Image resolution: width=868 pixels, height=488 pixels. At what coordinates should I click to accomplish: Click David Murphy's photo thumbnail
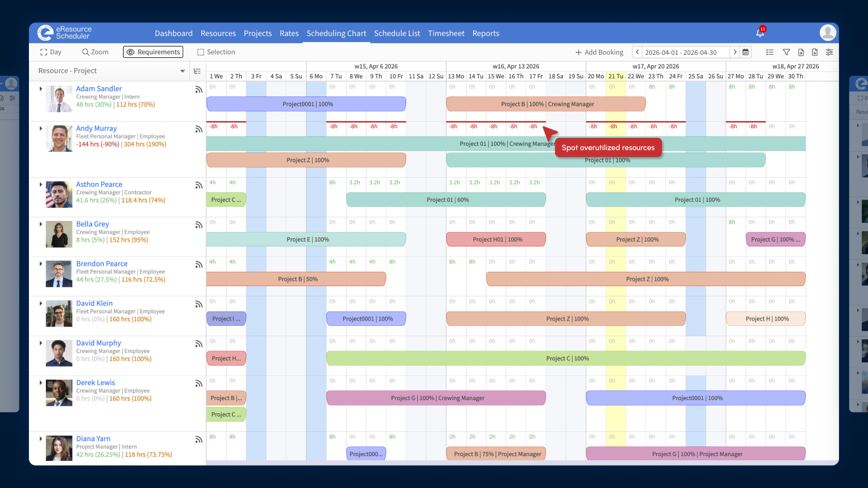(59, 353)
